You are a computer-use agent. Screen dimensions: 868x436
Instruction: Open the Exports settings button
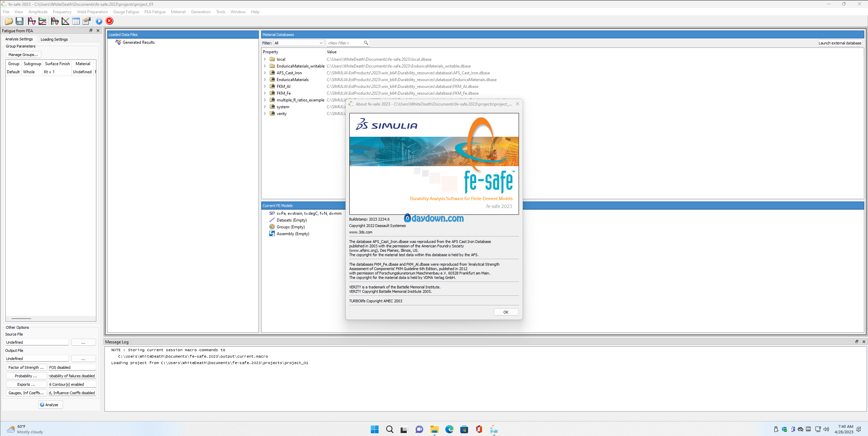tap(26, 384)
